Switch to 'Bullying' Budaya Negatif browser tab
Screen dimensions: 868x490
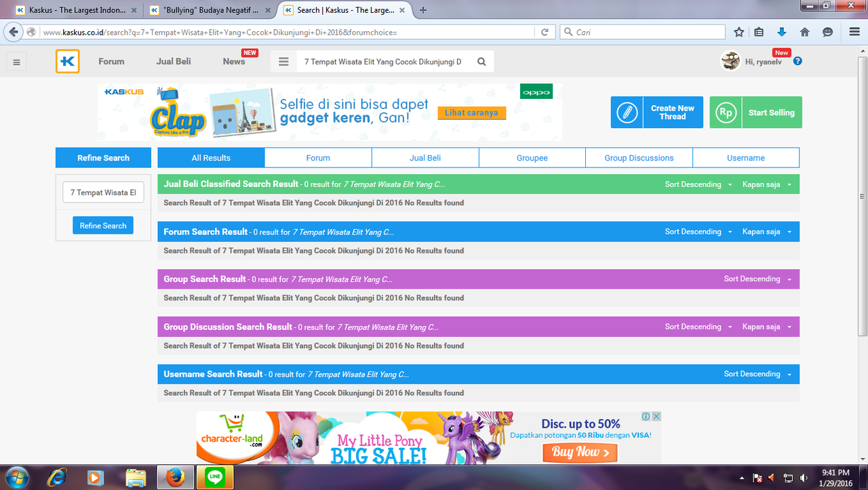click(209, 10)
